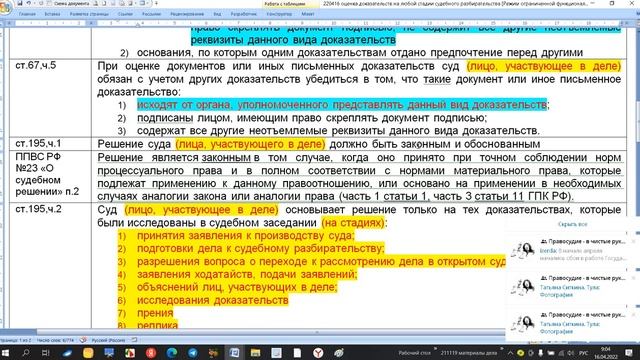Click the page count status bar entry
Image resolution: width=640 pixels, height=360 pixels.
pos(15,340)
